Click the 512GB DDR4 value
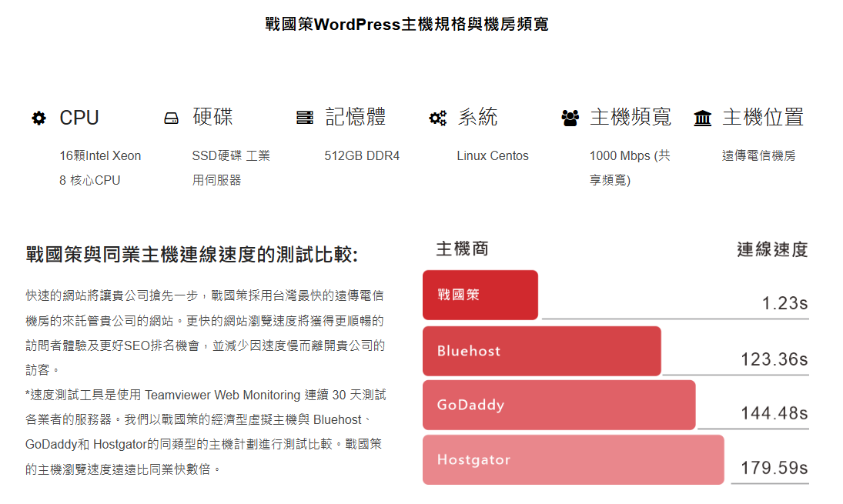The width and height of the screenshot is (843, 504). point(362,156)
